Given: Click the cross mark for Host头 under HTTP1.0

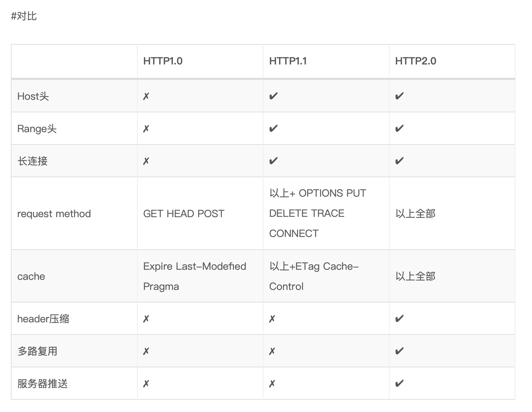Looking at the screenshot, I should [x=146, y=96].
